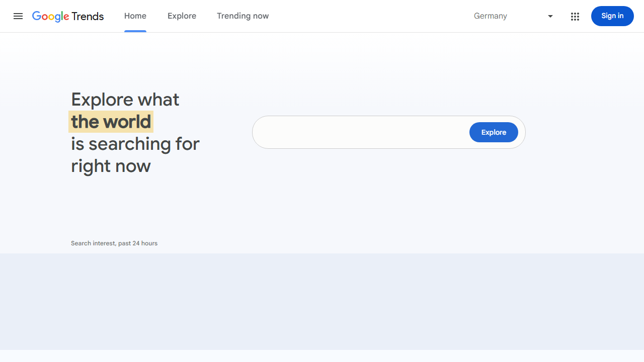
Task: Open the navigation hamburger menu
Action: click(18, 16)
